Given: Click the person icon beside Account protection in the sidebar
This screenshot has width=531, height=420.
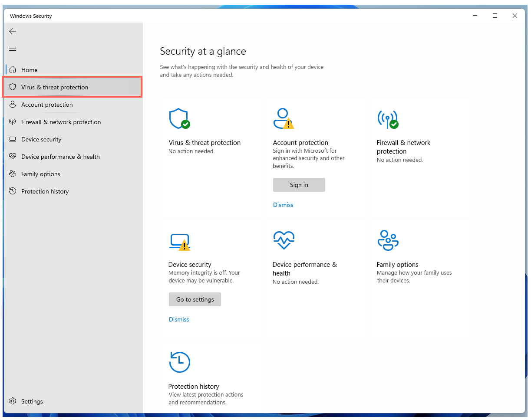Looking at the screenshot, I should click(x=13, y=104).
